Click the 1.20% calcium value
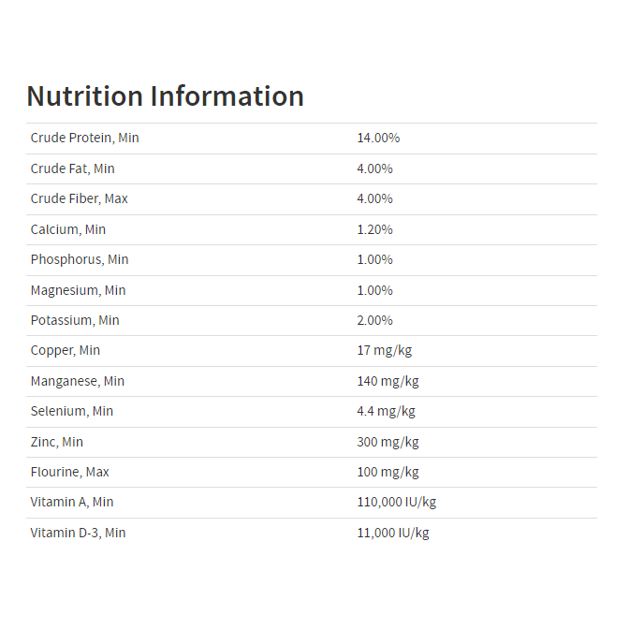Image resolution: width=644 pixels, height=644 pixels. click(374, 229)
